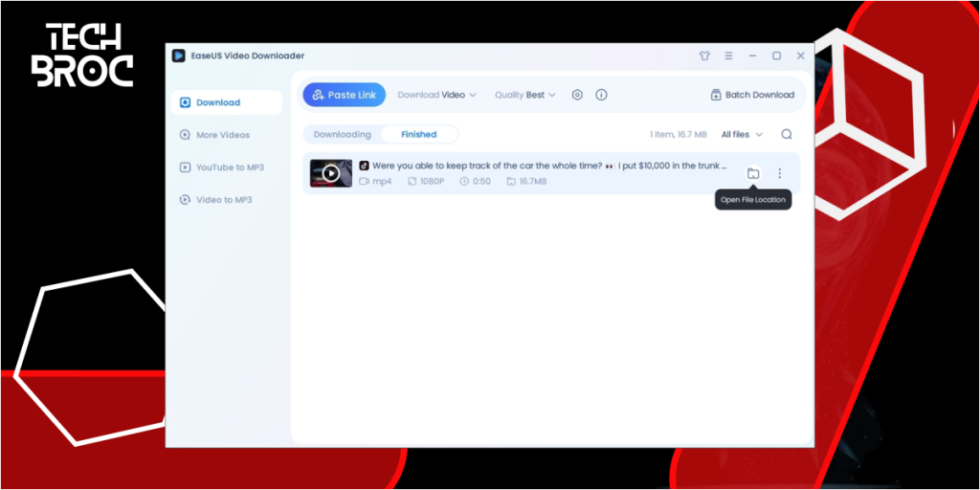Click the TikTok source icon before the title
The width and height of the screenshot is (980, 490).
pos(365,166)
